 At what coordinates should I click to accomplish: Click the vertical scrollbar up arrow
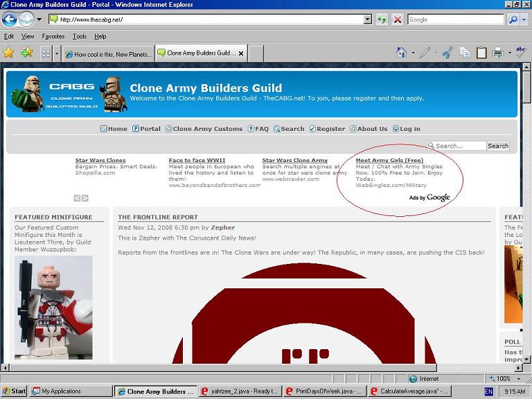pyautogui.click(x=526, y=66)
